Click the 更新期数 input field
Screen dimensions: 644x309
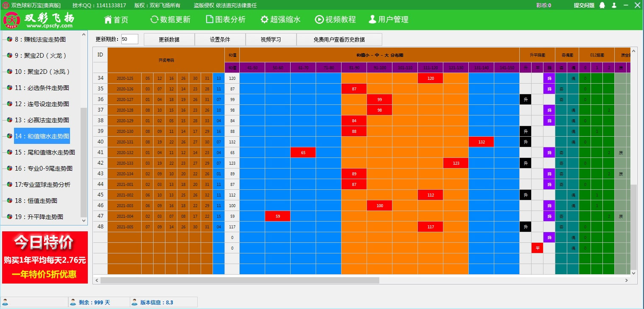point(129,39)
